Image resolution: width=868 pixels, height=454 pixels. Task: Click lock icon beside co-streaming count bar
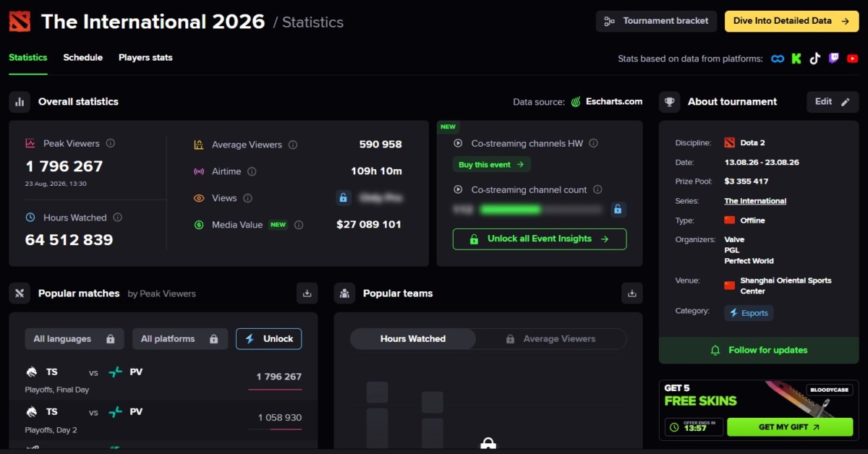pos(618,210)
